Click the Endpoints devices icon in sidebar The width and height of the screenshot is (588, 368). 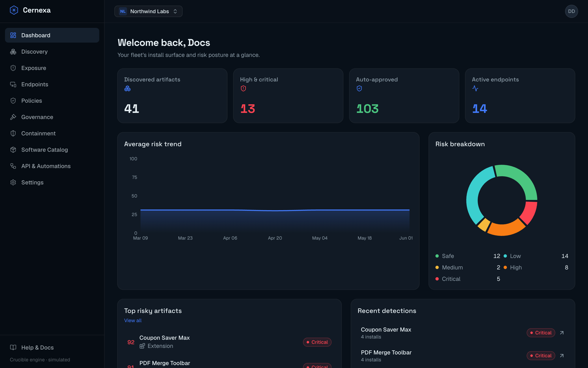pos(13,84)
